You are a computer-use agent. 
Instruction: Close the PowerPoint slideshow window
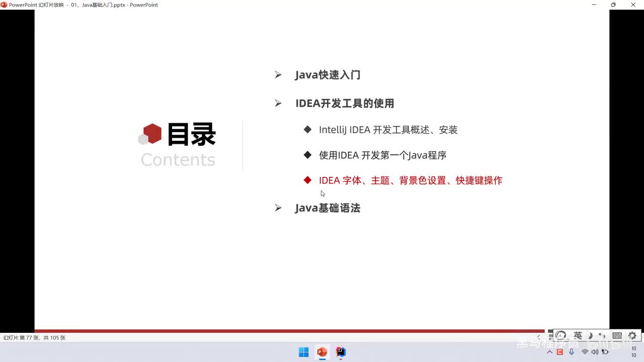coord(633,5)
